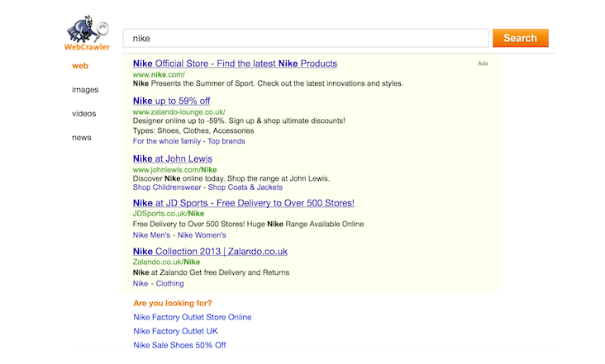The image size is (605, 364).
Task: Click 'Types: Shoes, Clothes, Accessories' text
Action: click(193, 131)
